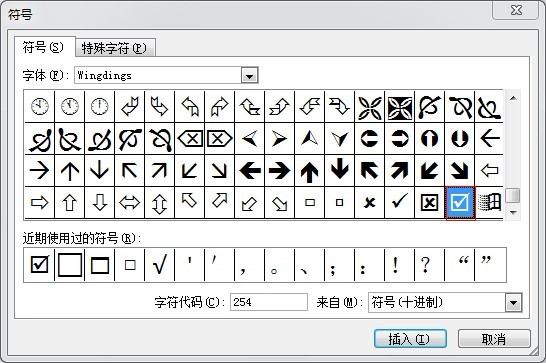This screenshot has height=363, width=546.
Task: Choose the right-pointing arrowhead symbol
Action: coord(280,138)
